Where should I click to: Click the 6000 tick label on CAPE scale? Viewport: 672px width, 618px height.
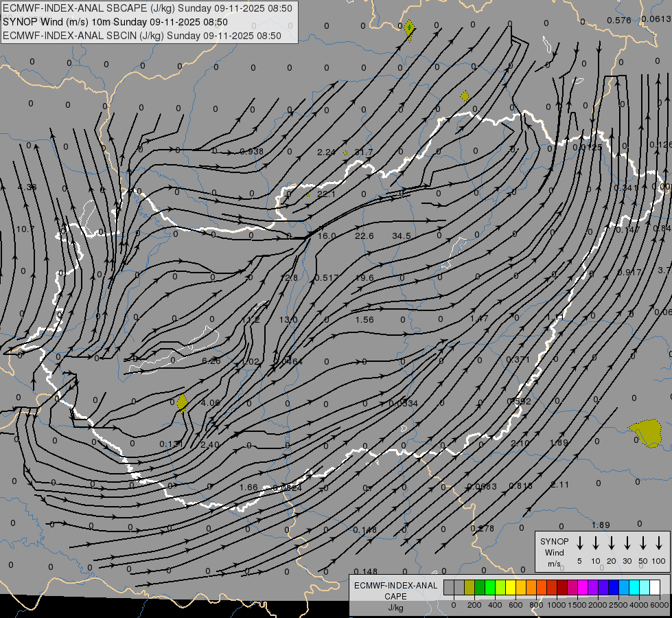pyautogui.click(x=660, y=605)
